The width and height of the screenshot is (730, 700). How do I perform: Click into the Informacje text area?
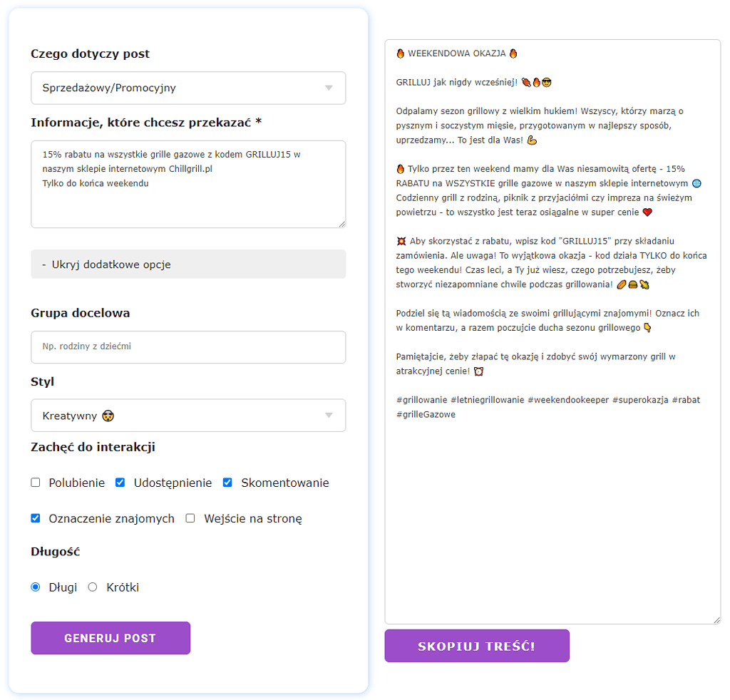point(188,185)
